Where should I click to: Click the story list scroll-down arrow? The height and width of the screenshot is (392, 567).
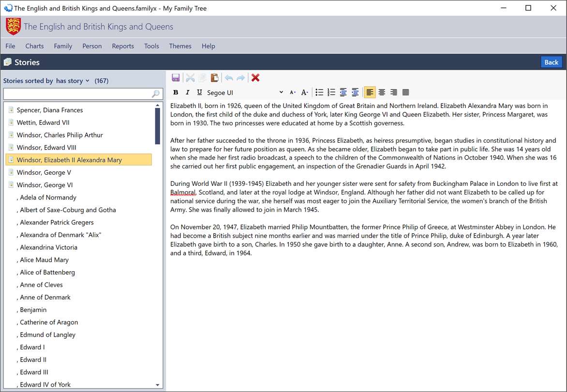[x=157, y=385]
